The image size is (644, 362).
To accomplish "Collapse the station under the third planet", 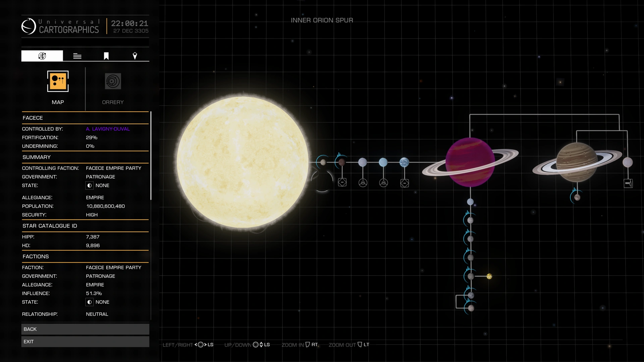I will click(x=363, y=183).
